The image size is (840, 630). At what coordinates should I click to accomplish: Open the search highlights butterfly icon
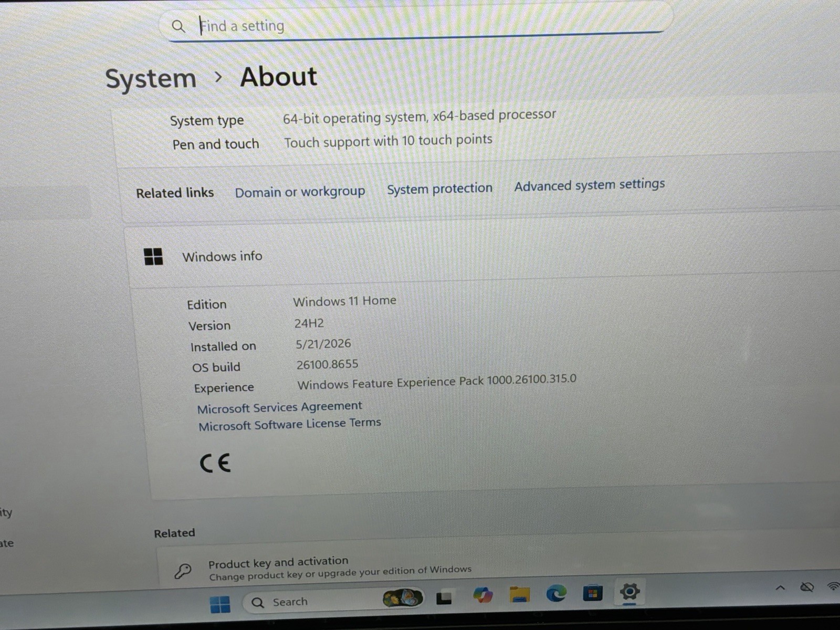point(403,598)
